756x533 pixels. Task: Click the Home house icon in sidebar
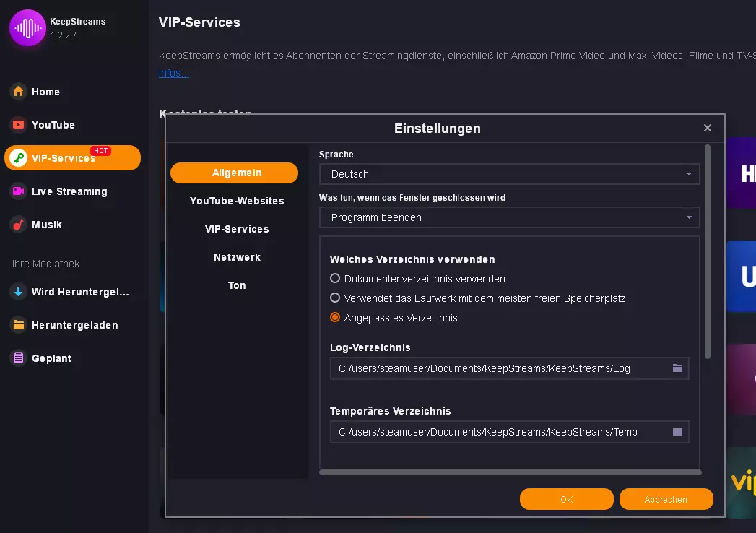(x=18, y=91)
